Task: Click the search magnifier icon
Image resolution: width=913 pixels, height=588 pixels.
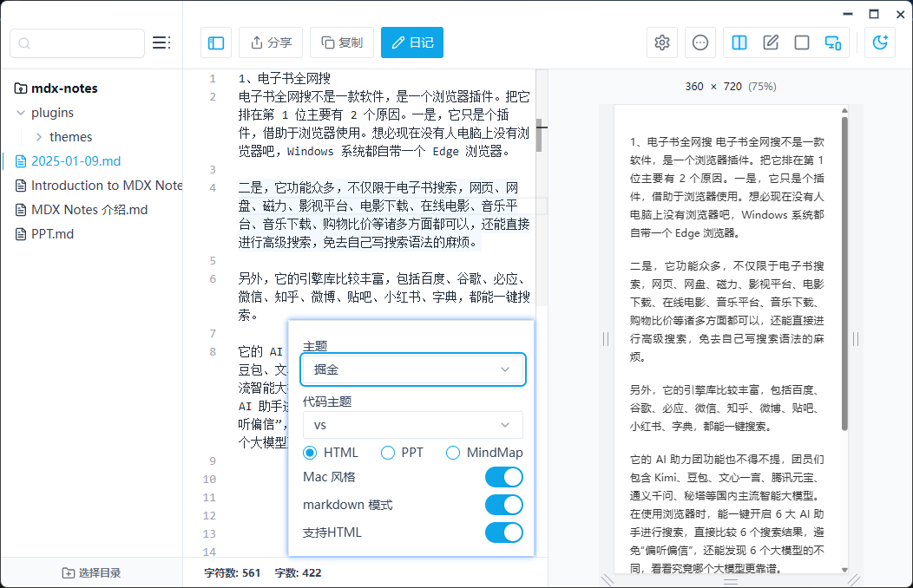Action: (x=24, y=43)
